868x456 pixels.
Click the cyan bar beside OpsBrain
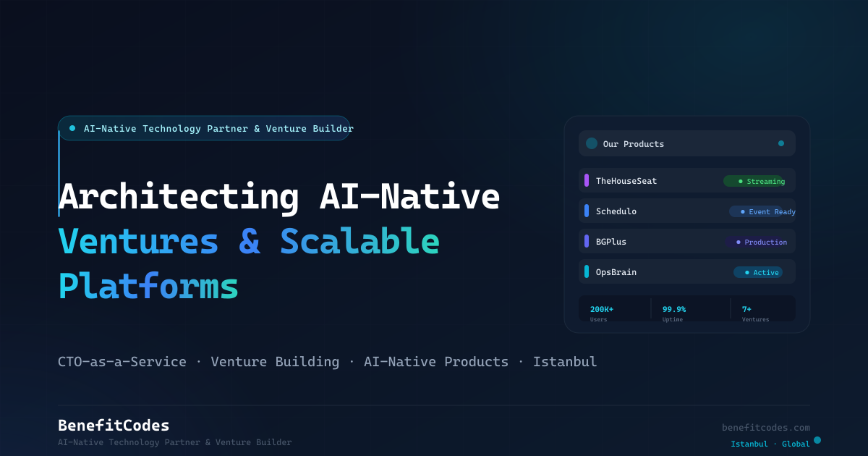587,271
